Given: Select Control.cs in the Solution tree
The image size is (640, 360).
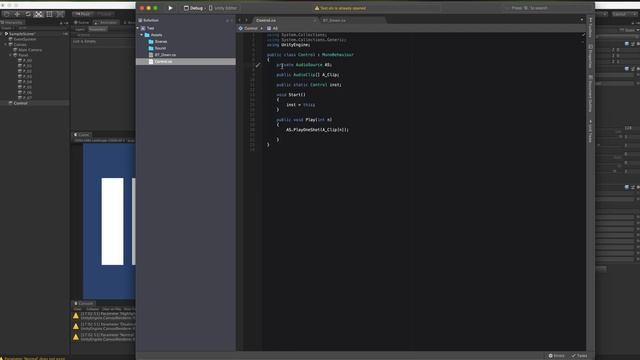Looking at the screenshot, I should click(x=186, y=61).
